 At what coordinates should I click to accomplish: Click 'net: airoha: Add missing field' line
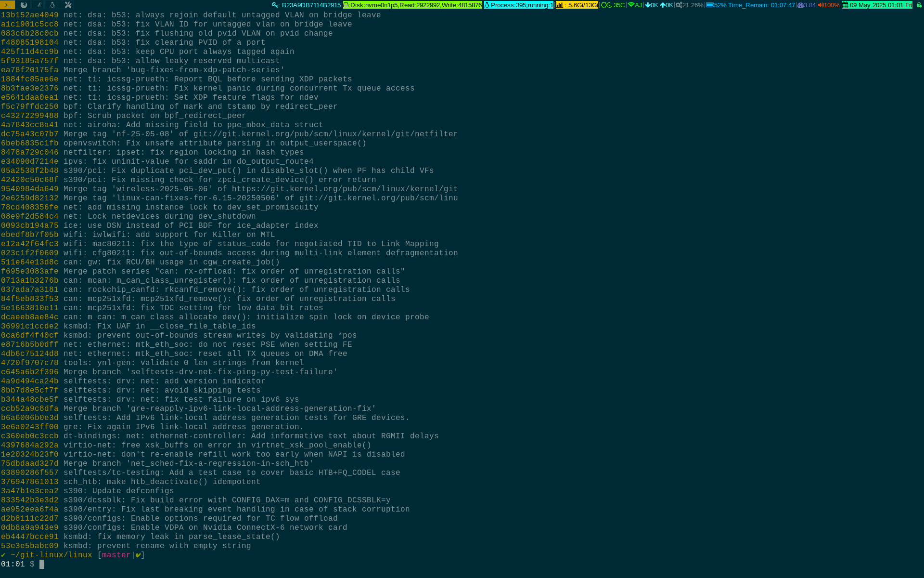click(162, 125)
